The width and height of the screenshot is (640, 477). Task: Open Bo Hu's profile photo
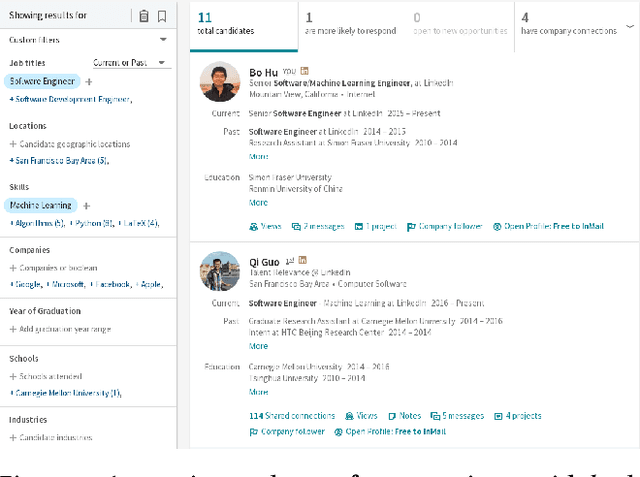(x=220, y=83)
